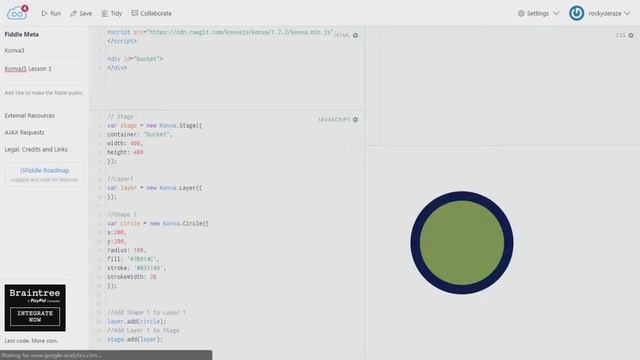Click the Save pencil icon
Viewport: 640px width, 360px height.
pyautogui.click(x=73, y=13)
